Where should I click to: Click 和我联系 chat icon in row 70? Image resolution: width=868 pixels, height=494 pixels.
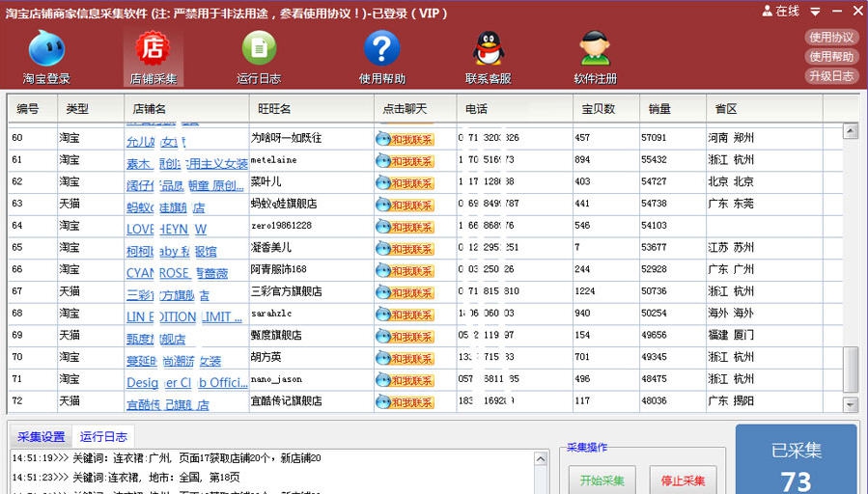[x=405, y=359]
